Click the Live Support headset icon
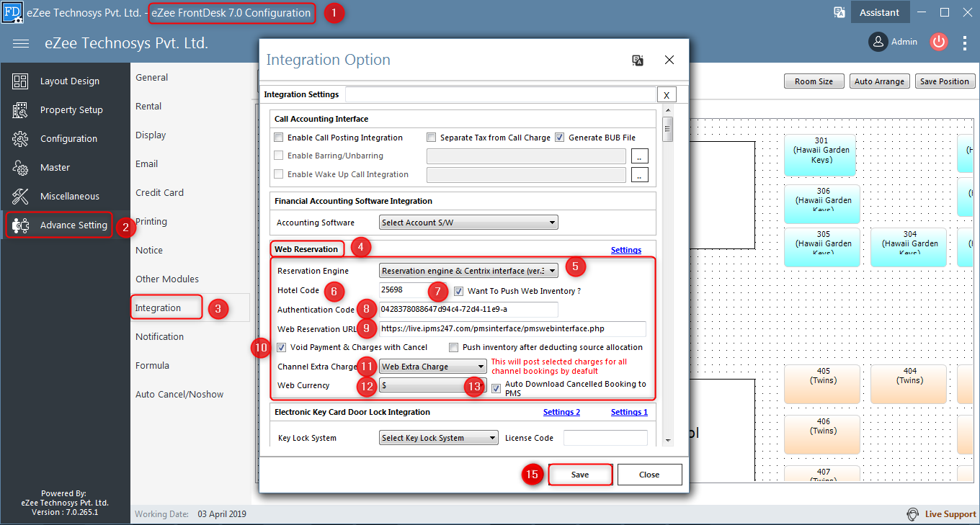Screen dimensions: 980x525 913,514
